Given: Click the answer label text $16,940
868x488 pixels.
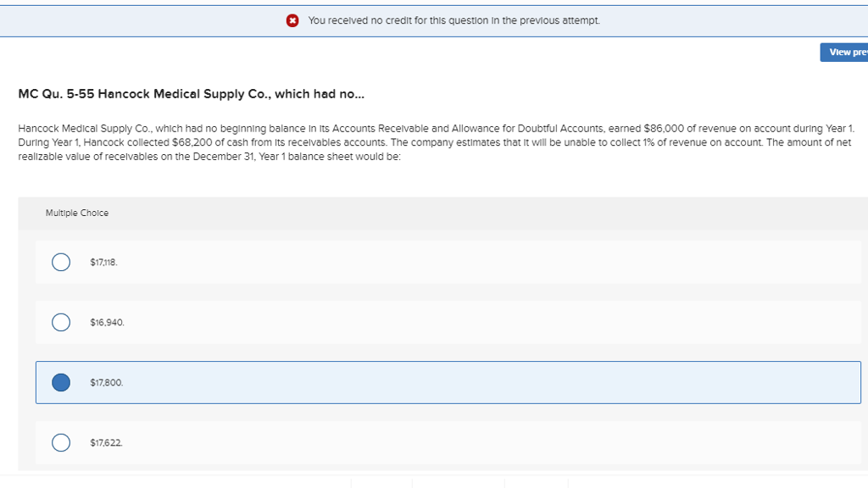Looking at the screenshot, I should coord(106,322).
